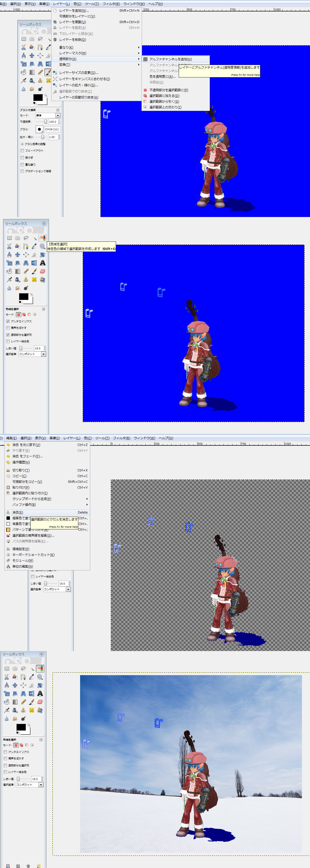Select Rectangle Select in the snow-scene toolbox

(7, 668)
